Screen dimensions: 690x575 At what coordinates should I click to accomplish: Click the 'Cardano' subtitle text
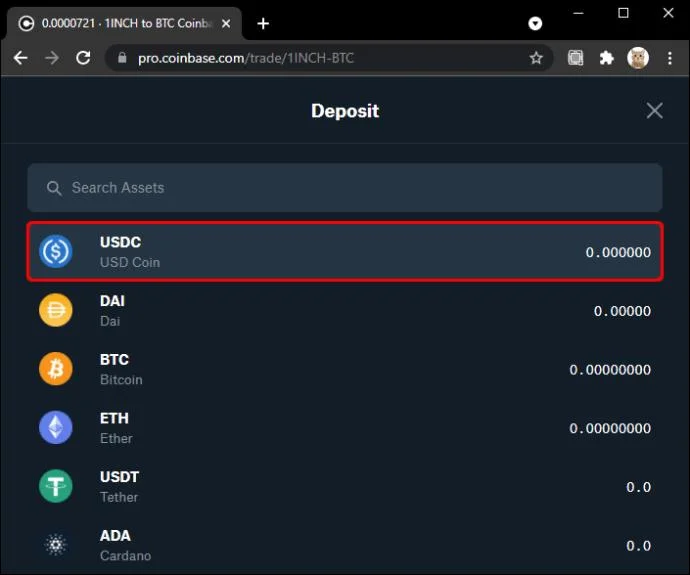(125, 556)
